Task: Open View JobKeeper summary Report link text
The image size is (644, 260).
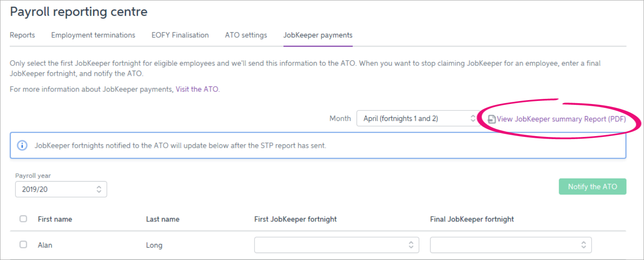Action: pyautogui.click(x=561, y=119)
